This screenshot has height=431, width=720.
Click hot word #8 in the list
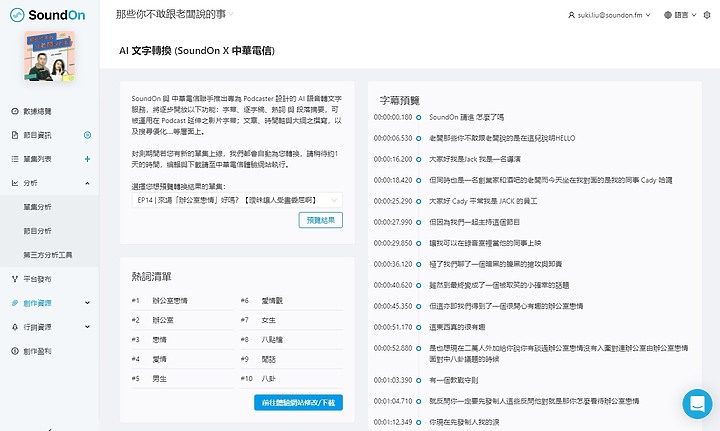(x=272, y=340)
